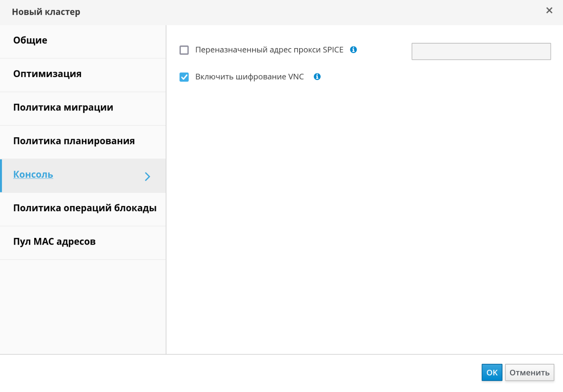This screenshot has height=392, width=563.
Task: Click the VNC encryption info icon
Action: 317,77
